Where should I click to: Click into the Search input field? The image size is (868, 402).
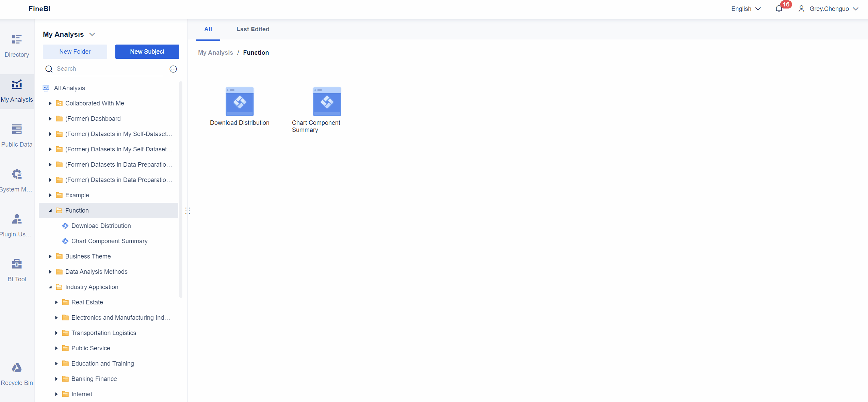[x=109, y=69]
